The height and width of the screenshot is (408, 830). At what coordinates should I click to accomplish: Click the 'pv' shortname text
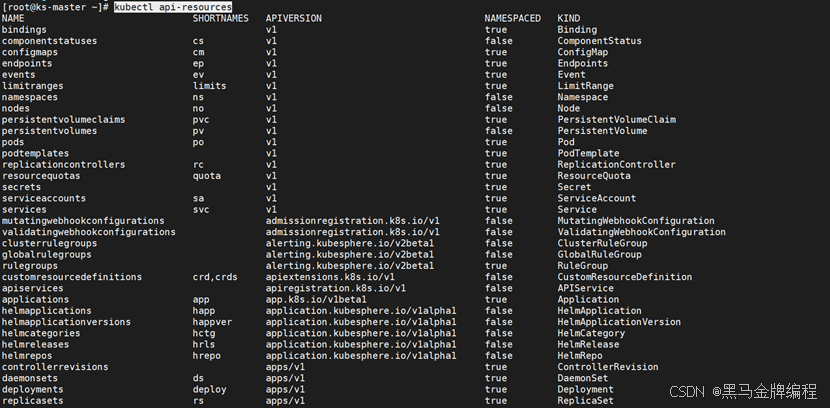(x=198, y=131)
